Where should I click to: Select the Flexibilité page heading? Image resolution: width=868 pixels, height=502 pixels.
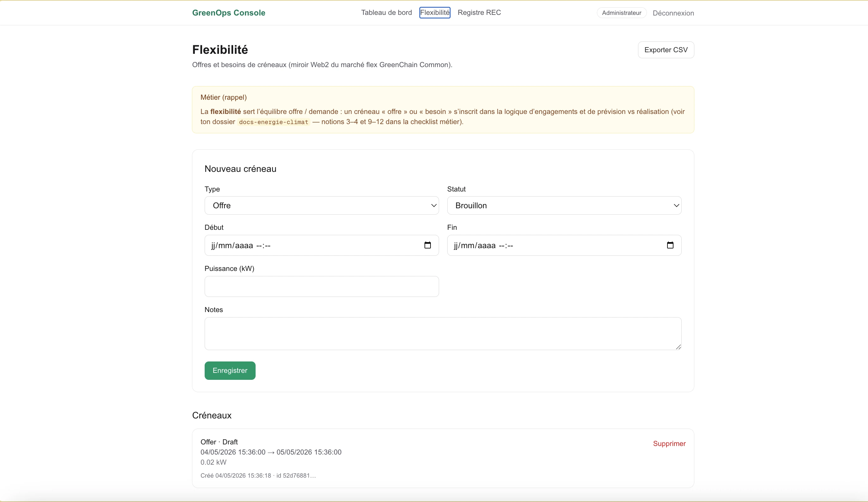click(x=220, y=50)
